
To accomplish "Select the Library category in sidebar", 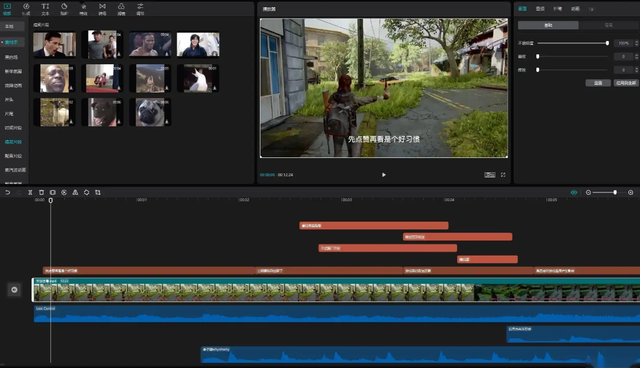I will click(x=11, y=42).
